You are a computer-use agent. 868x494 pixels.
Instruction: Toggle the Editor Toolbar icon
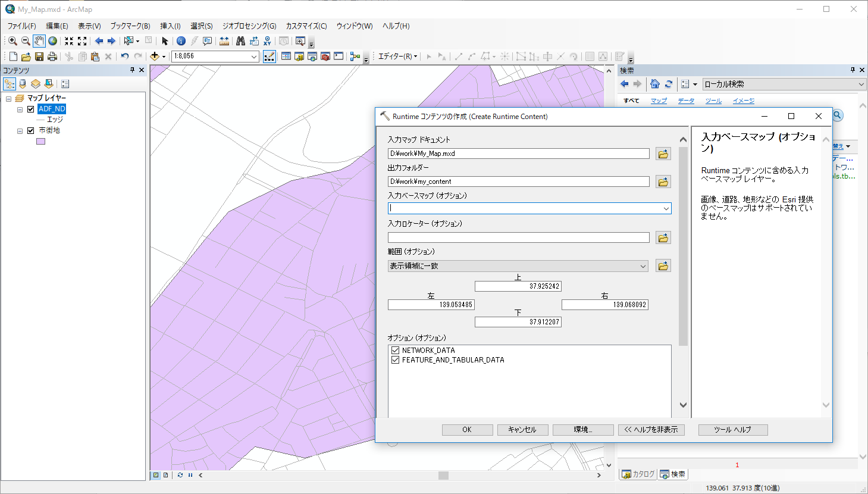pyautogui.click(x=270, y=57)
